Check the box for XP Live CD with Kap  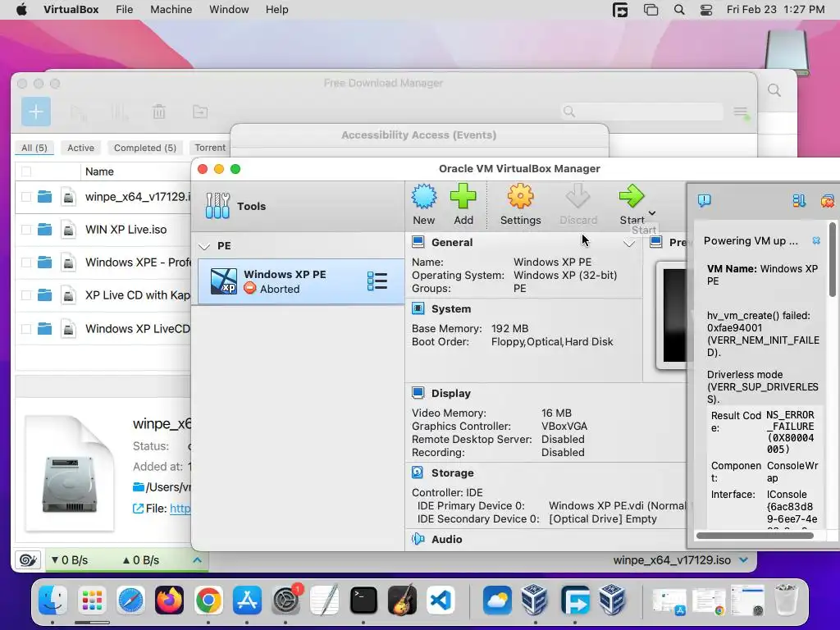click(25, 295)
